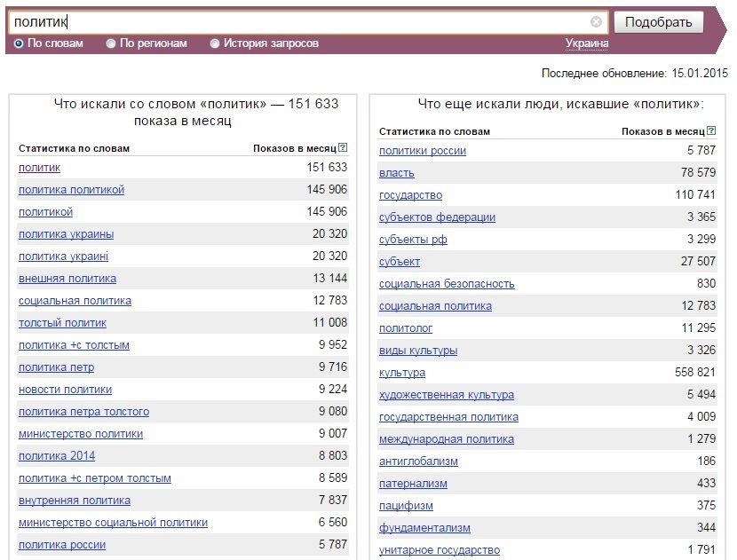Open 'социальная политика' in the right table
Image resolution: width=737 pixels, height=560 pixels.
coord(436,306)
